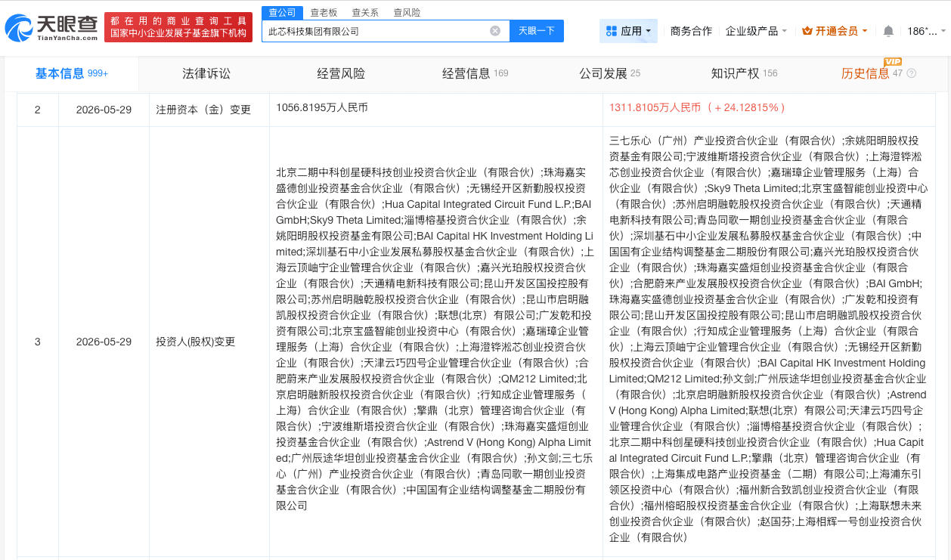
Task: Open the 应用 dropdown
Action: click(629, 31)
